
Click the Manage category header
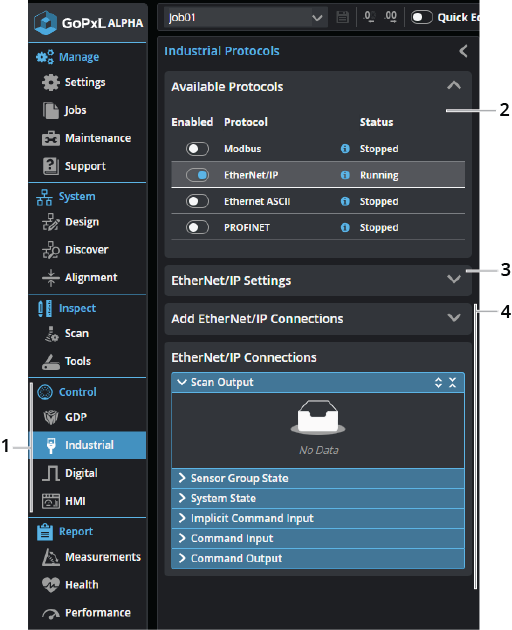tap(68, 57)
